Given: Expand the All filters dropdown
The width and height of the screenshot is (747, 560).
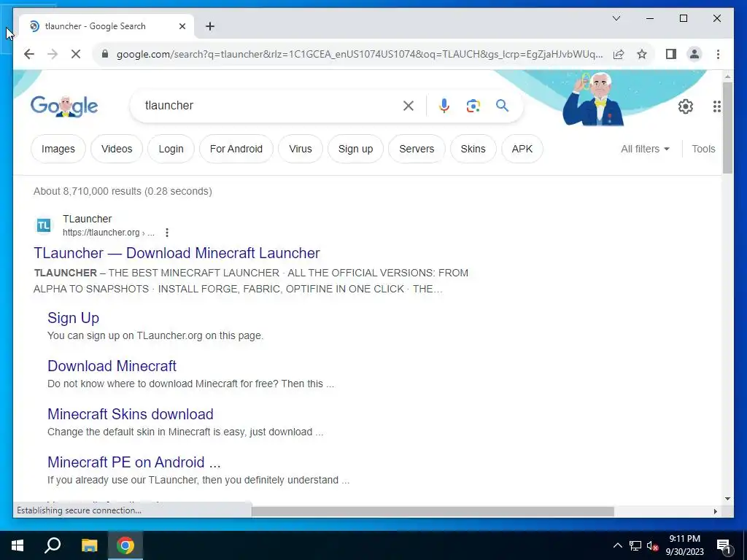Looking at the screenshot, I should point(645,149).
